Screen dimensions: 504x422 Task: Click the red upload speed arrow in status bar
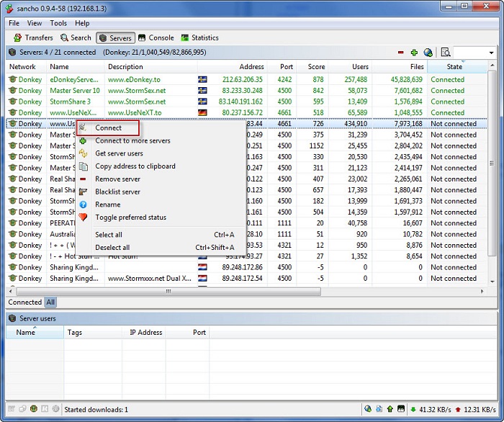point(457,409)
